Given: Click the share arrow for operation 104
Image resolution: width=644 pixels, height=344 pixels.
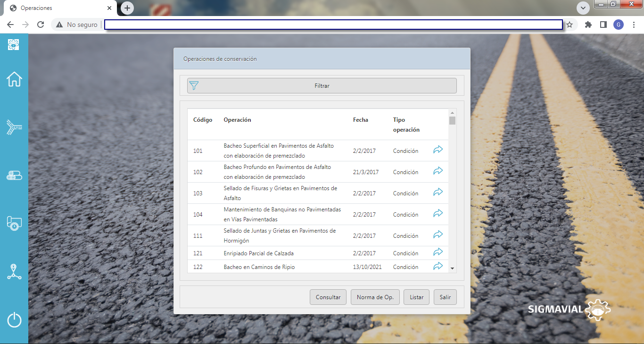Looking at the screenshot, I should [438, 214].
